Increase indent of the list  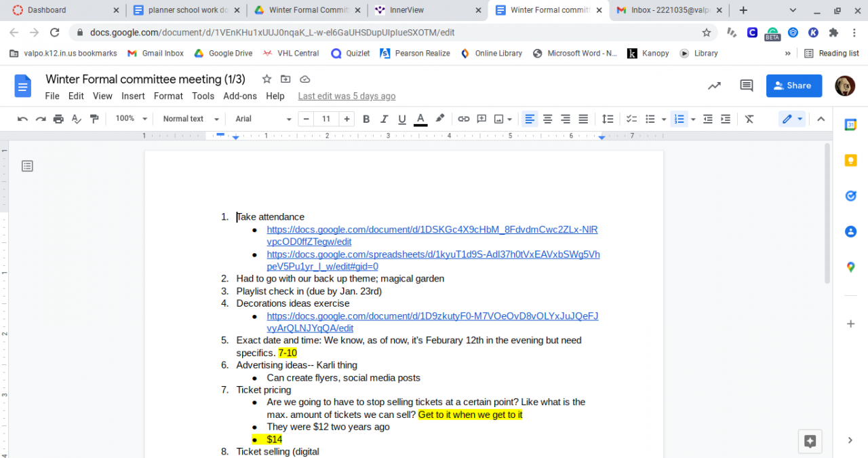[x=725, y=119]
